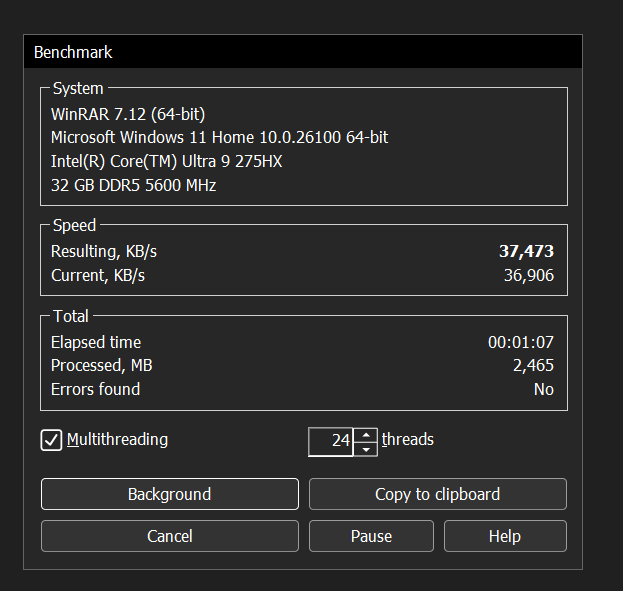
Task: Select the Resulting KB/s value 37,473
Action: (x=526, y=251)
